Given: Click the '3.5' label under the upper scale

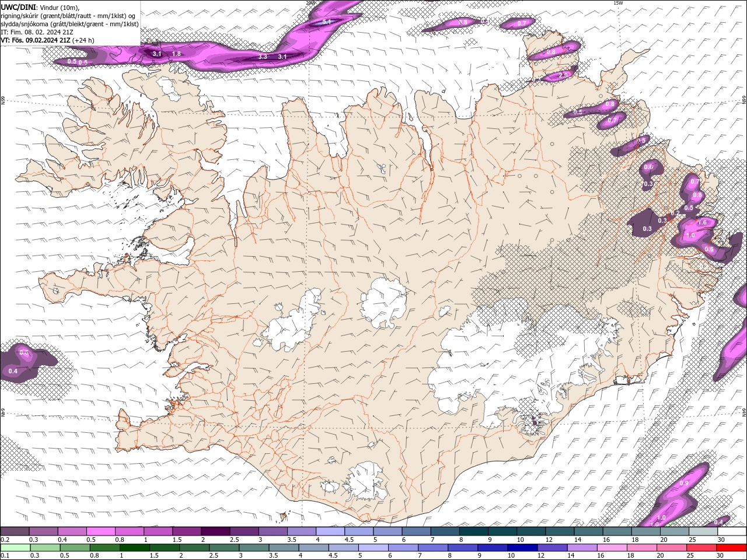Looking at the screenshot, I should pyautogui.click(x=292, y=540).
